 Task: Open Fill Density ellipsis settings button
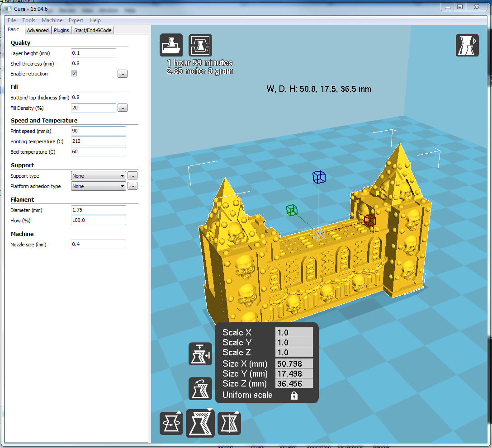click(x=123, y=108)
